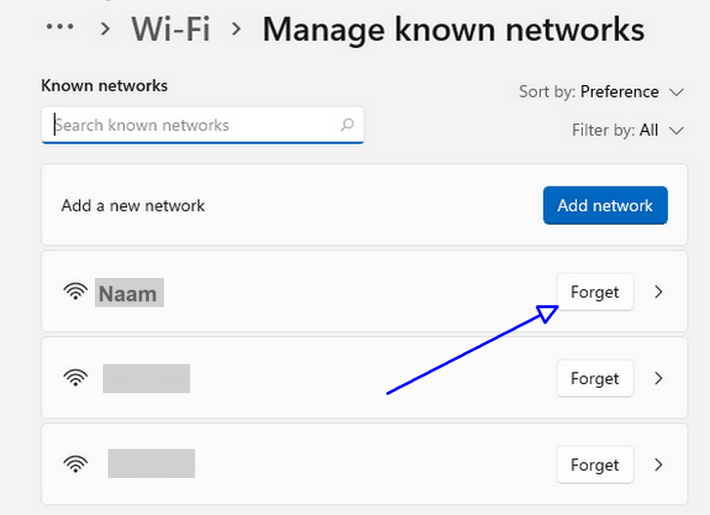Expand the middle network's details chevron
Viewport: 710px width, 515px height.
click(x=658, y=378)
